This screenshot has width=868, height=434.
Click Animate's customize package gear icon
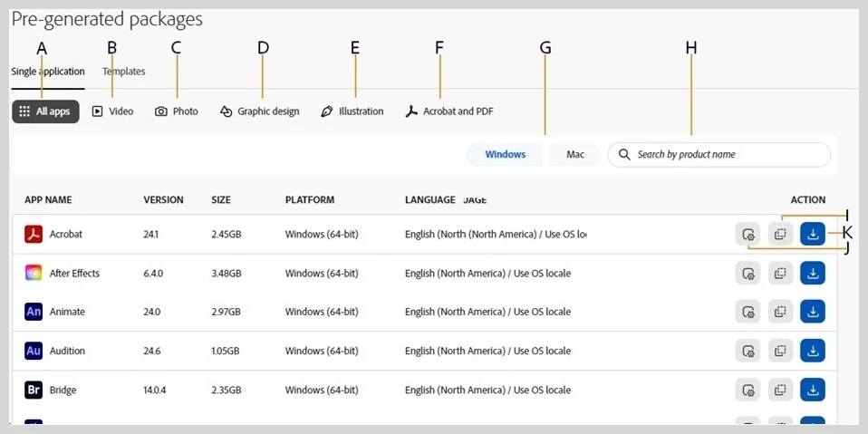point(747,312)
